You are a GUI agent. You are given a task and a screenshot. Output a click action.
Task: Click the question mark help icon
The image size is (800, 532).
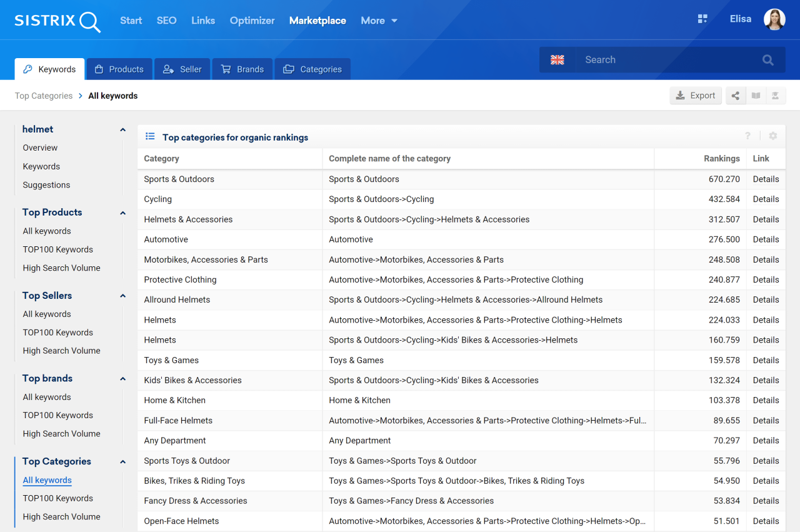tap(747, 135)
